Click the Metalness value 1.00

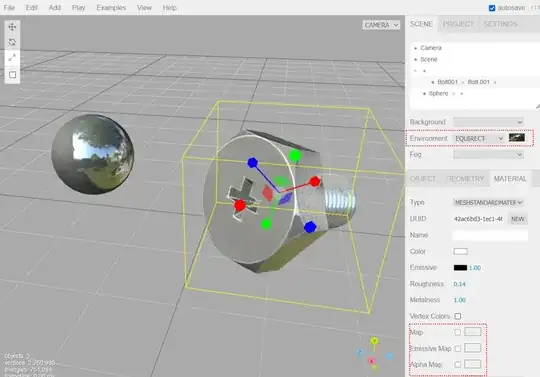(460, 300)
